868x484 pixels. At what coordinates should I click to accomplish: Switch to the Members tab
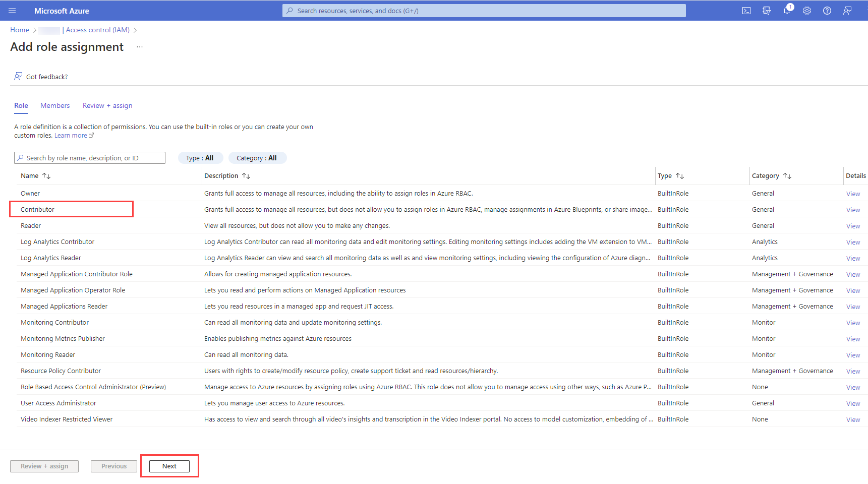pos(55,105)
